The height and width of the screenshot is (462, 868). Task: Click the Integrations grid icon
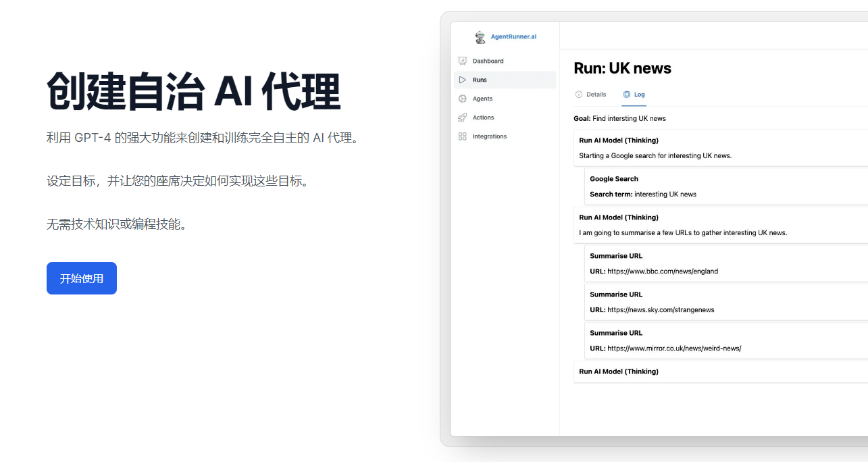pyautogui.click(x=463, y=136)
